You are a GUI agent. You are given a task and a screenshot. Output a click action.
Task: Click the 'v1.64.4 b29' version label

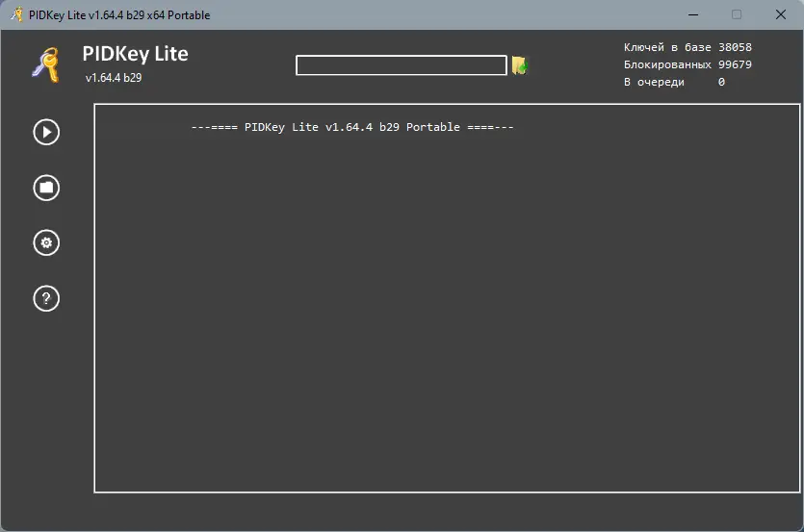[x=114, y=78]
